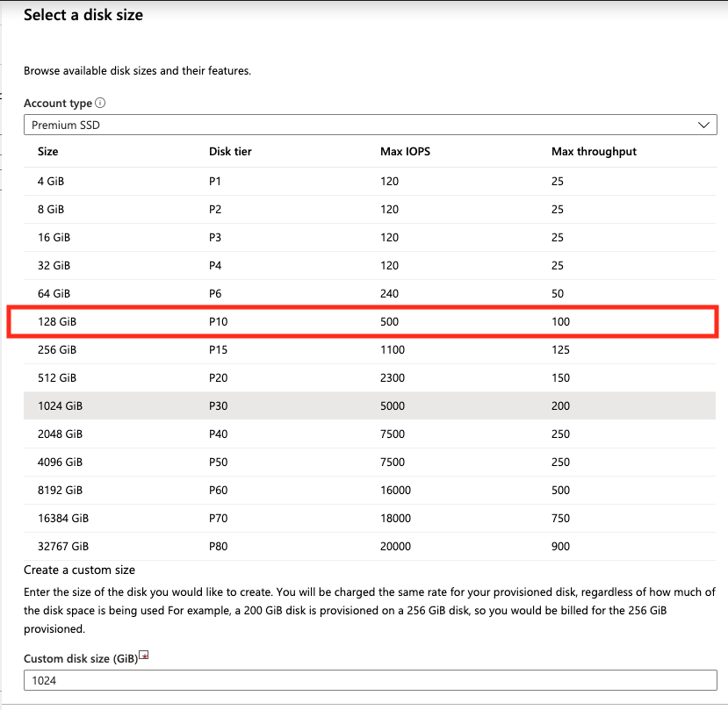Click the Custom disk size input field
728x710 pixels.
(x=369, y=680)
